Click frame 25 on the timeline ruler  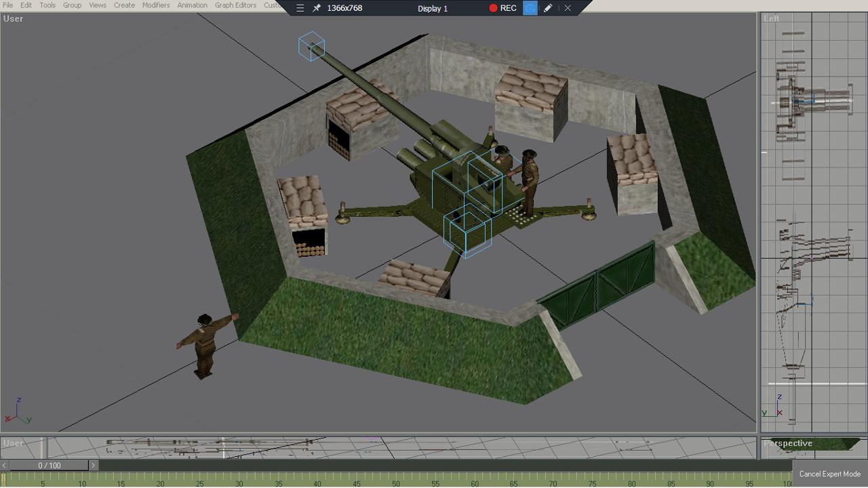(200, 483)
